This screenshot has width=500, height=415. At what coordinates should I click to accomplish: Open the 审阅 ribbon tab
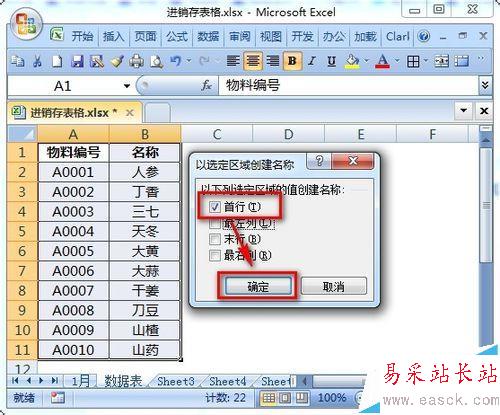pos(239,36)
